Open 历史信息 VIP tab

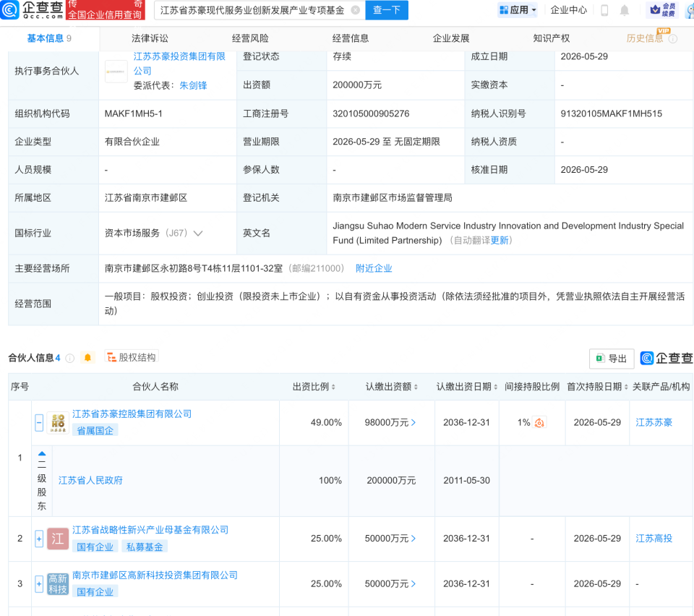[645, 39]
